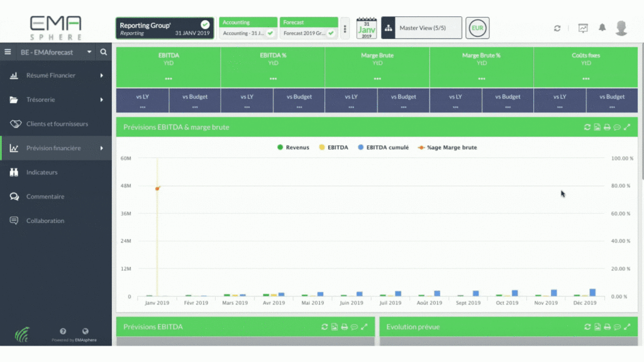644x362 pixels.
Task: Select the Reporting Group' card
Action: [x=165, y=28]
